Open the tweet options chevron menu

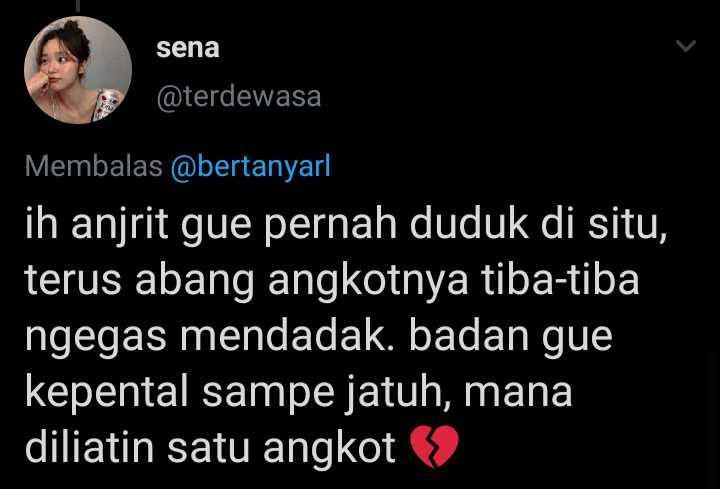(686, 46)
